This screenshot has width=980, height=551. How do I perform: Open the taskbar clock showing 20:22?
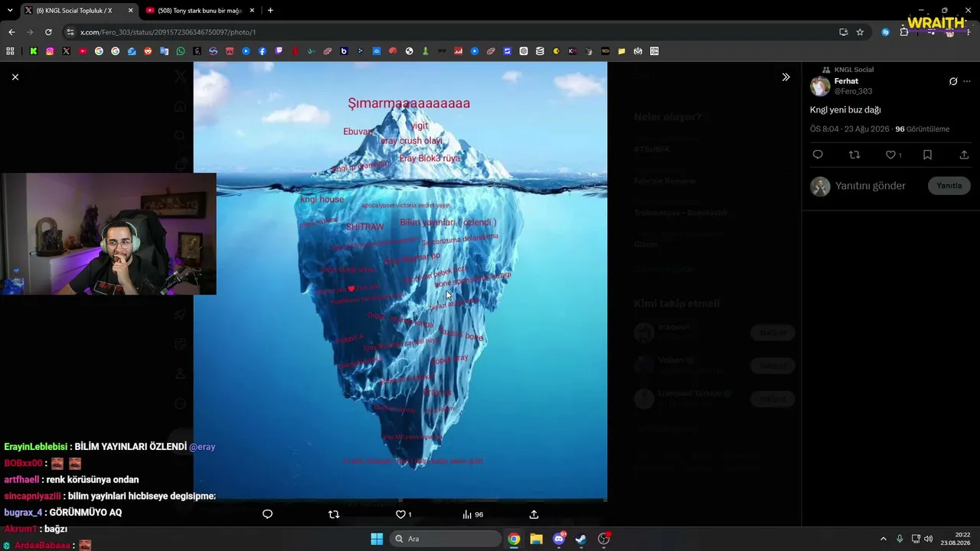[956, 539]
